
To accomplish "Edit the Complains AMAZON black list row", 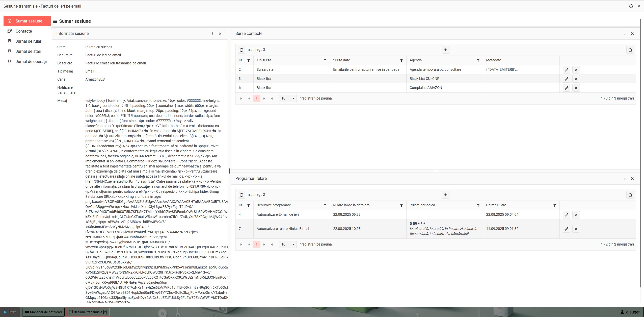I will (x=566, y=88).
